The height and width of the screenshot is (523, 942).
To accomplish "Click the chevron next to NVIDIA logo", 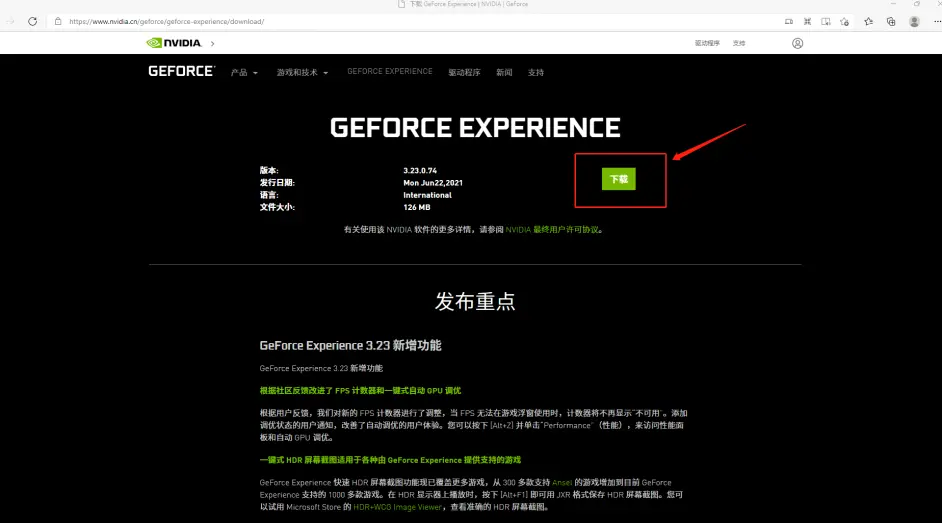I will pos(213,43).
